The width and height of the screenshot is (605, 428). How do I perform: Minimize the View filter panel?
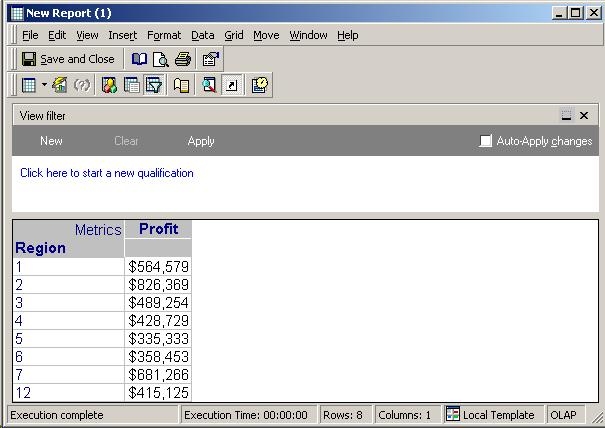pos(566,116)
